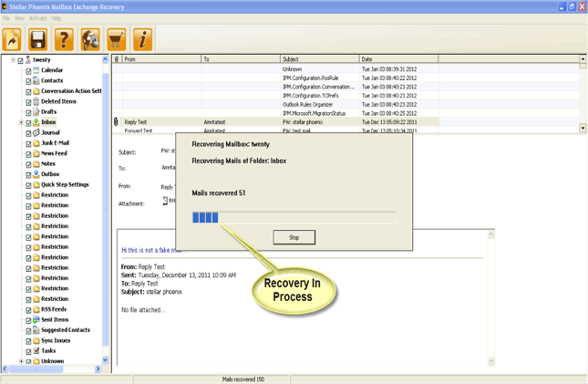Click the RSS Feeds folder icon
The image size is (588, 384).
tap(36, 309)
